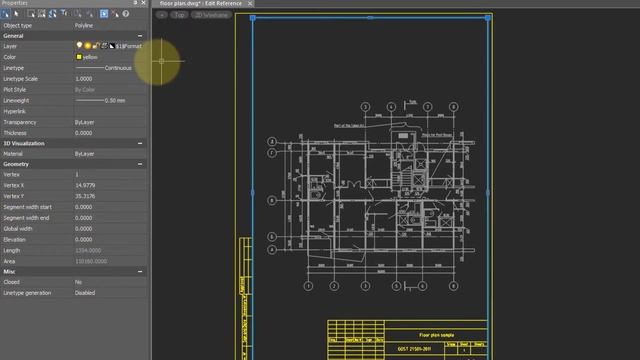Viewport: 640px width, 360px height.
Task: Click the GOST standard text in title block
Action: [x=414, y=349]
